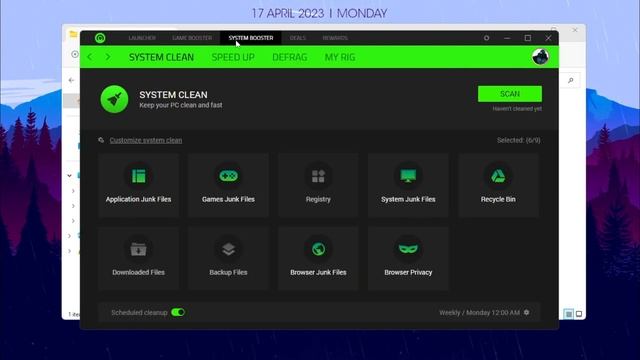
Task: Toggle Games Junk Files tile
Action: pos(228,185)
